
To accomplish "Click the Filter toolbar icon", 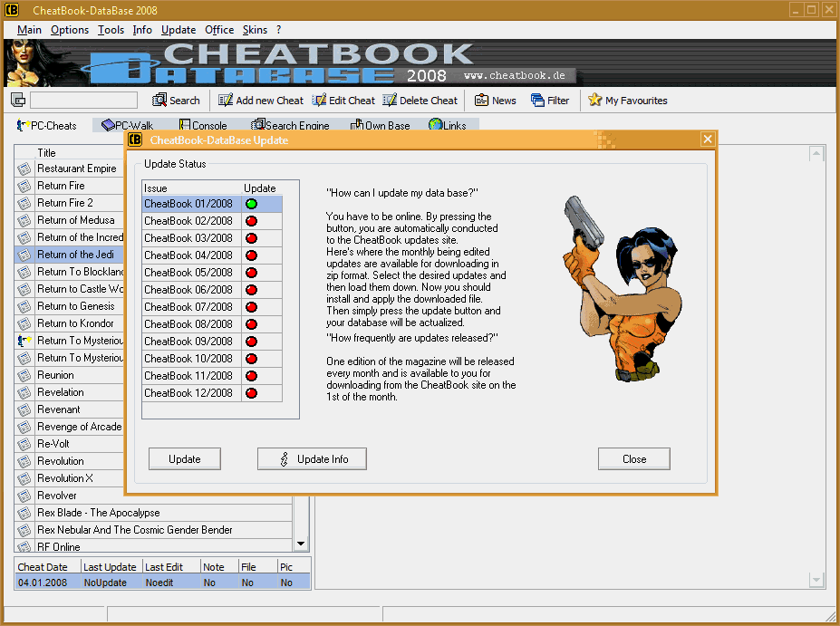I will pos(538,101).
